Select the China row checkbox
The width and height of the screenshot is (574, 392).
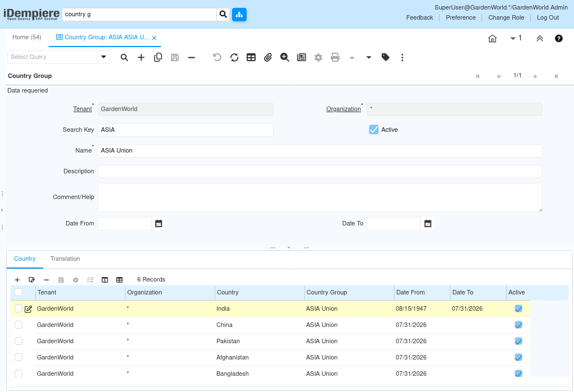coord(18,325)
